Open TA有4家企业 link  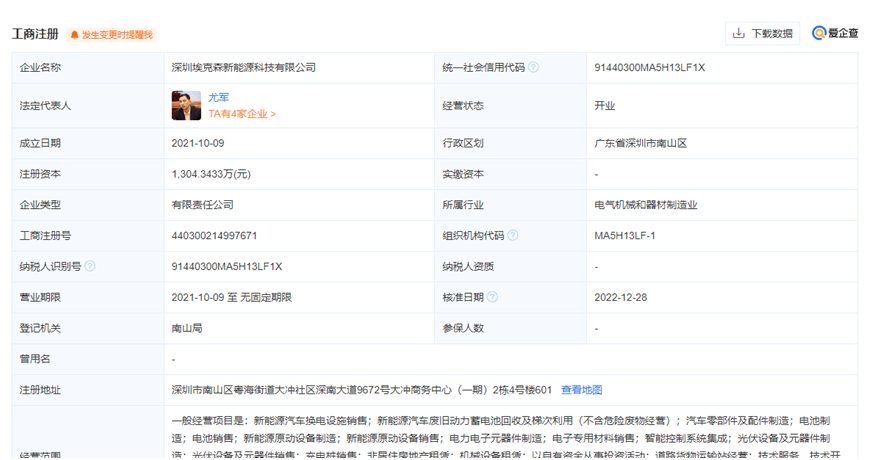[x=242, y=114]
